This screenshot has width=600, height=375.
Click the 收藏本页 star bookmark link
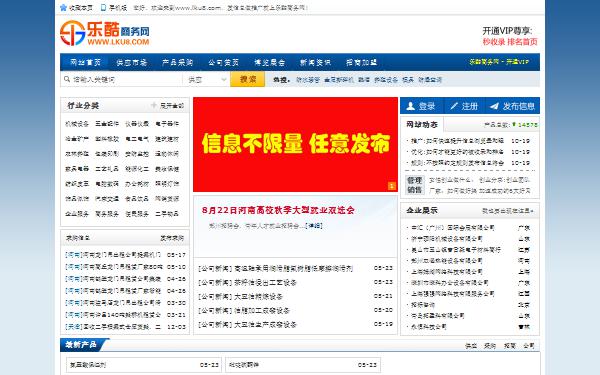coord(77,7)
